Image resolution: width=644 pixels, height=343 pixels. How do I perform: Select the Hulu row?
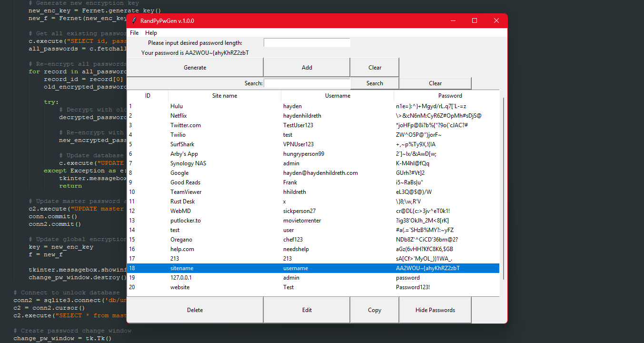coord(313,106)
